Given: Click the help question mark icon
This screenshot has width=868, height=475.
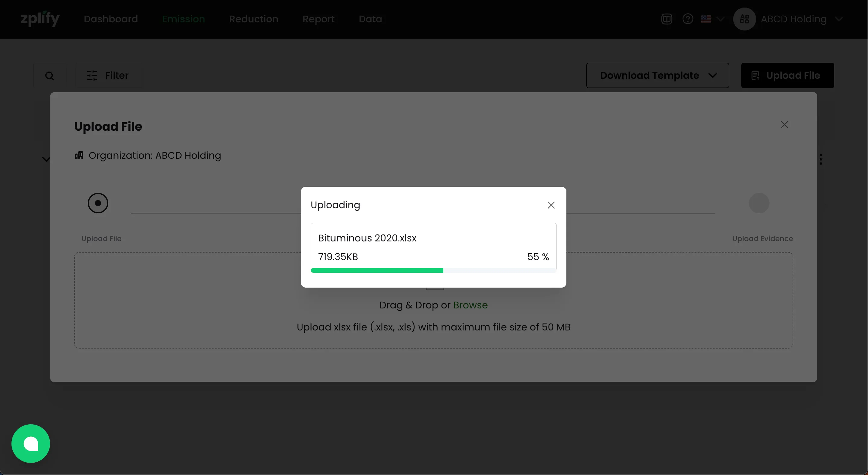Looking at the screenshot, I should 688,19.
